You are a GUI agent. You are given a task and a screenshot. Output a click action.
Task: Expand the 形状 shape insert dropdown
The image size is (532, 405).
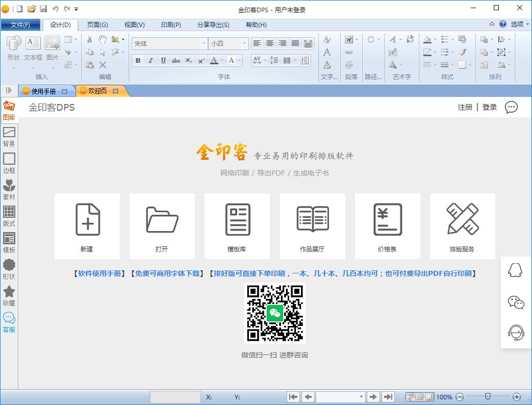tap(14, 68)
